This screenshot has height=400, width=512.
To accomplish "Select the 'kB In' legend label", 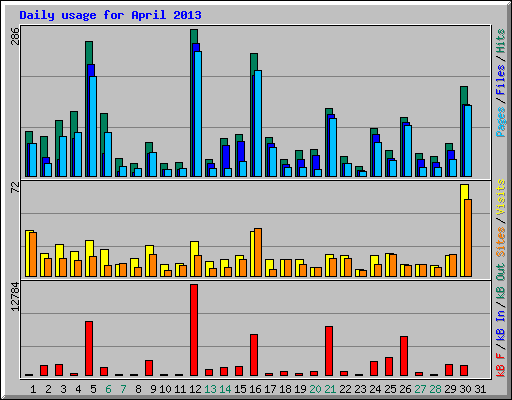I will pos(501,325).
